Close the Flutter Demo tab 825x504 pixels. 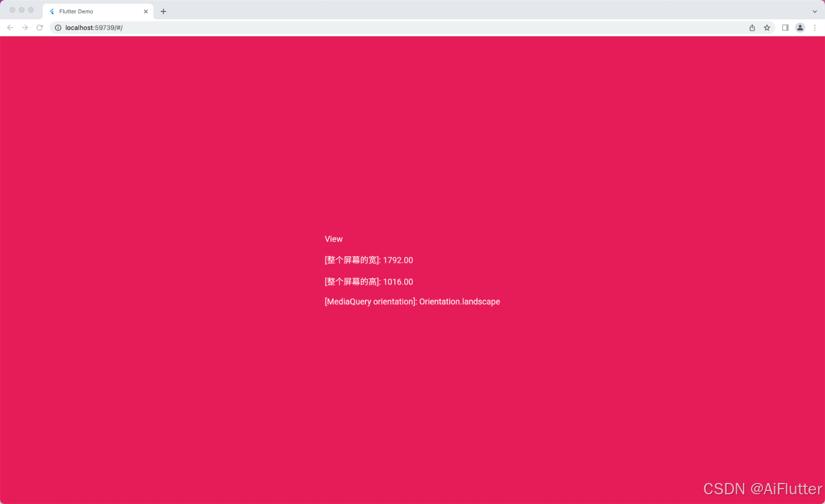coord(146,11)
